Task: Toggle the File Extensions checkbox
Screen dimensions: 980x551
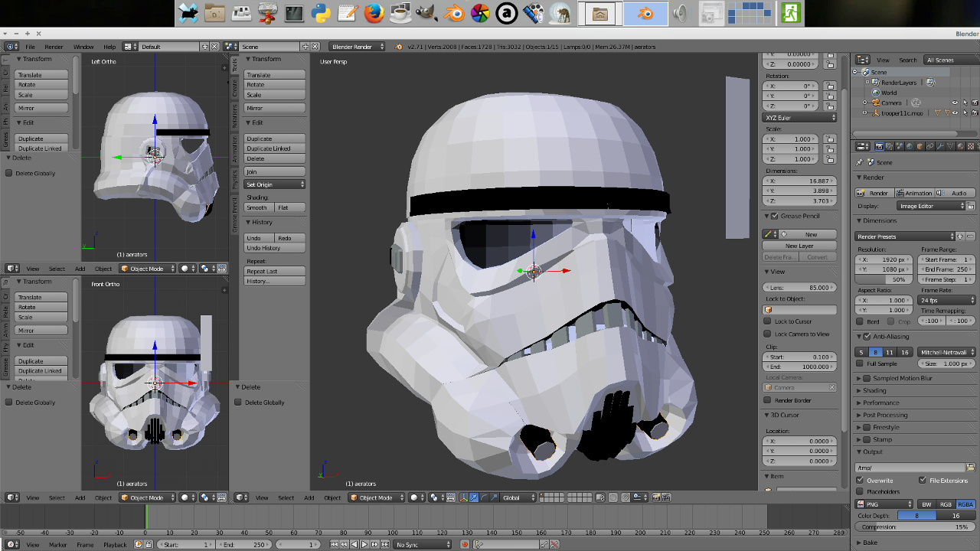Action: click(923, 480)
